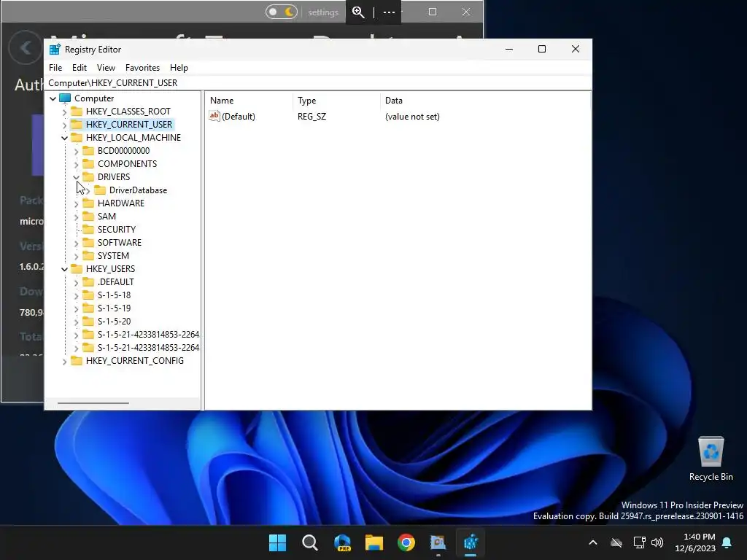This screenshot has width=747, height=560.
Task: Select the HKEY_CURRENT_CONFIG key
Action: coord(135,360)
